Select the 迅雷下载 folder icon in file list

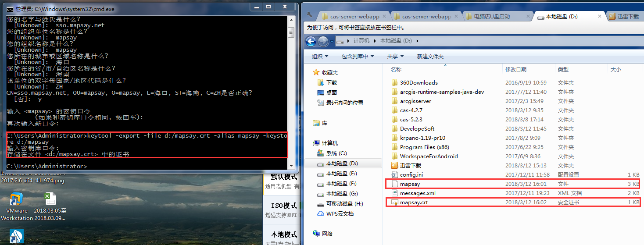pyautogui.click(x=394, y=165)
